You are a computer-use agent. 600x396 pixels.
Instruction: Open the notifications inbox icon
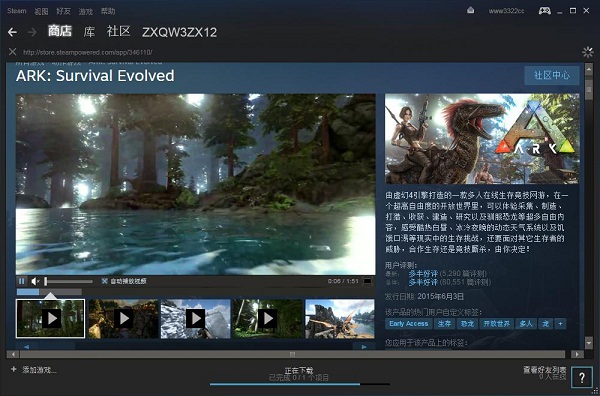point(471,11)
